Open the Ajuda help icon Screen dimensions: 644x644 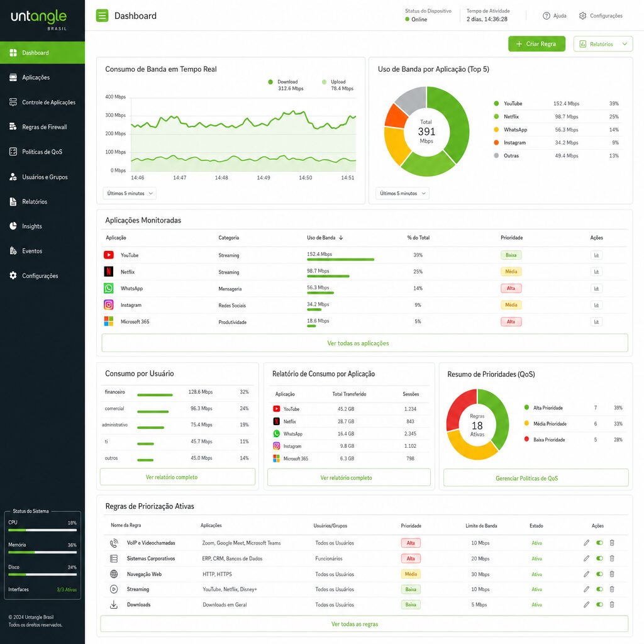tap(546, 16)
